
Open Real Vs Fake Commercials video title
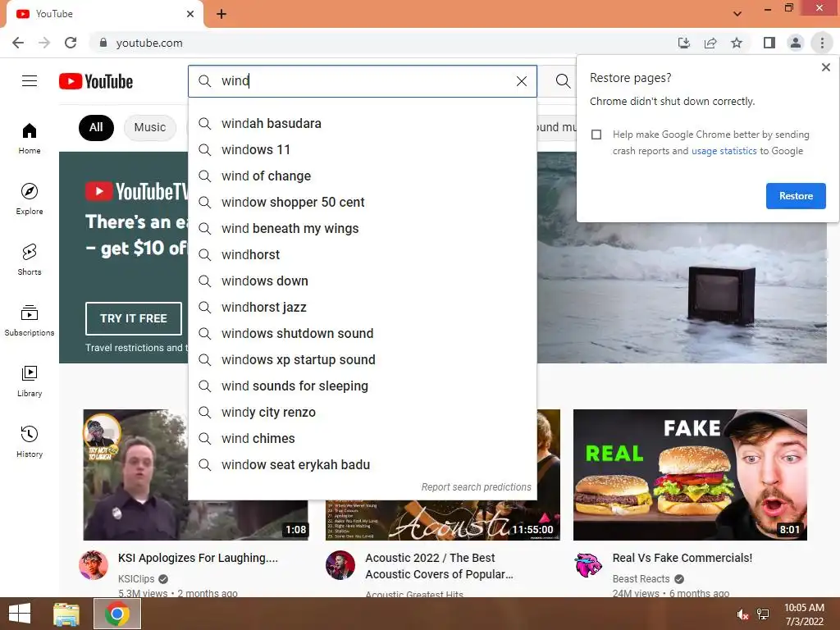point(682,558)
